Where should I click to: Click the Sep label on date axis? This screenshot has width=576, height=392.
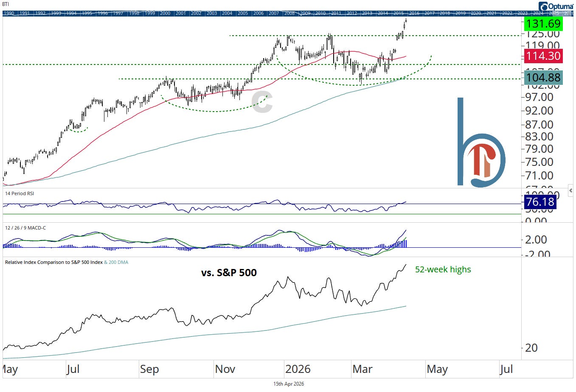pyautogui.click(x=149, y=369)
